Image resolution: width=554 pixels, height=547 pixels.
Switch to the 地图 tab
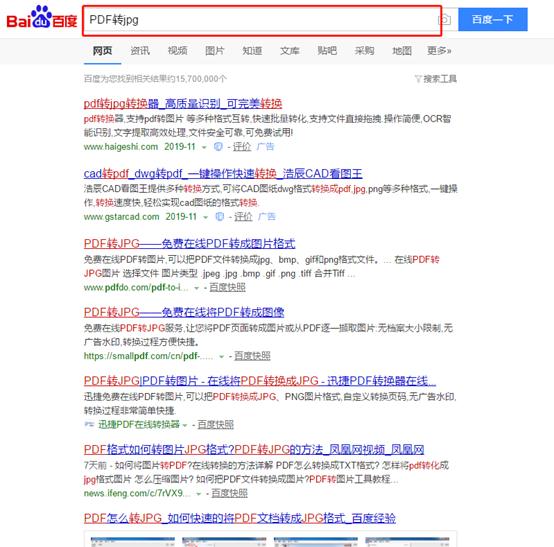coord(402,51)
